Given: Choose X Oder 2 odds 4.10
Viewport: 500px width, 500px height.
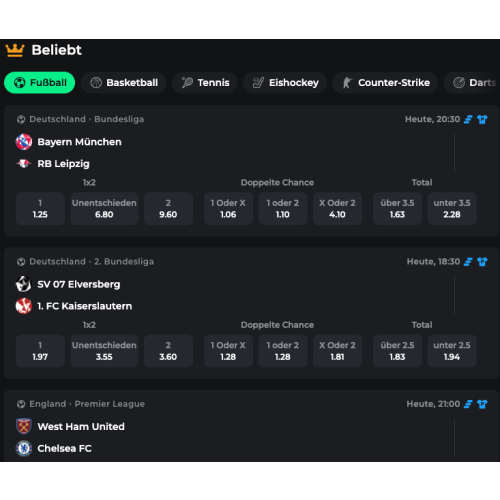Looking at the screenshot, I should coord(337,209).
